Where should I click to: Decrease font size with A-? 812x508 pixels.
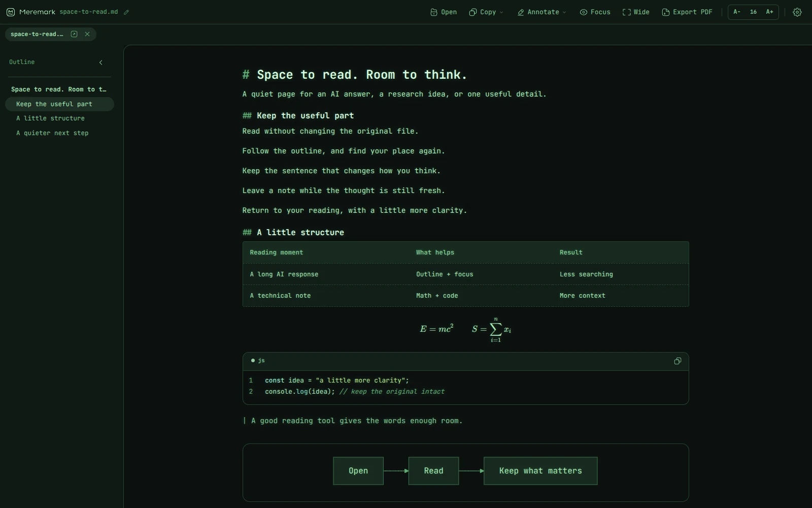point(737,12)
